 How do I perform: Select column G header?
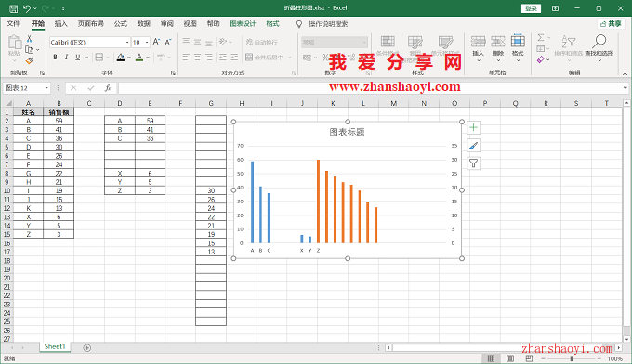(211, 103)
